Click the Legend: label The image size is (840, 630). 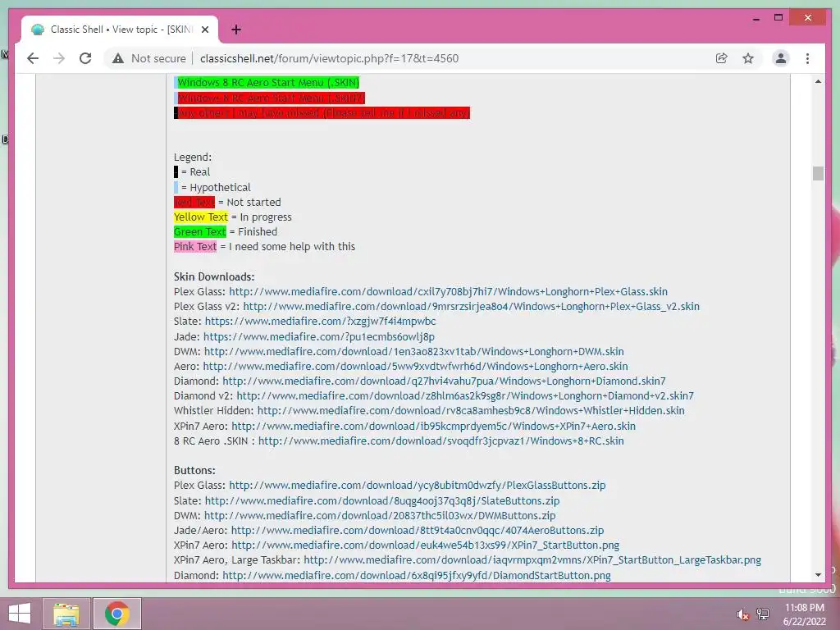pyautogui.click(x=193, y=157)
